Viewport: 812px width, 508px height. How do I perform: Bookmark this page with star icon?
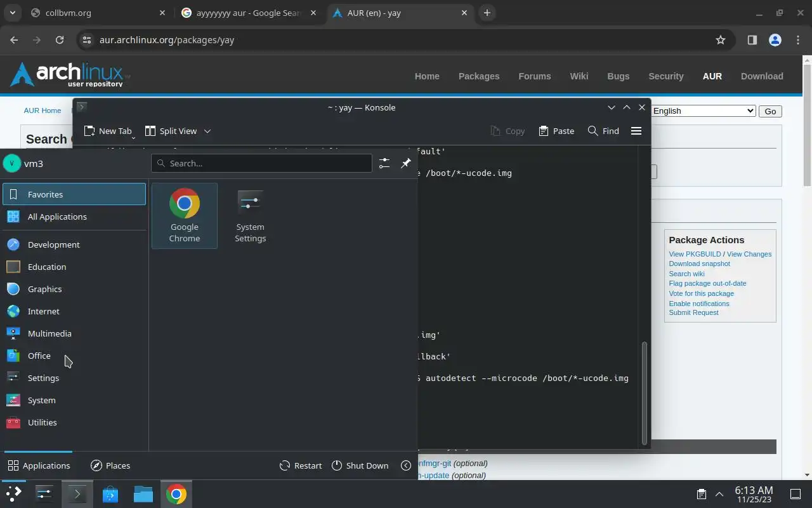coord(721,40)
